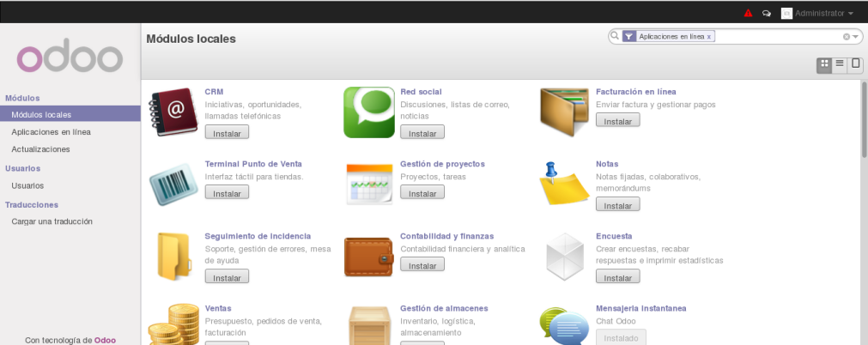
Task: Expand advanced search options arrow
Action: coord(856,37)
